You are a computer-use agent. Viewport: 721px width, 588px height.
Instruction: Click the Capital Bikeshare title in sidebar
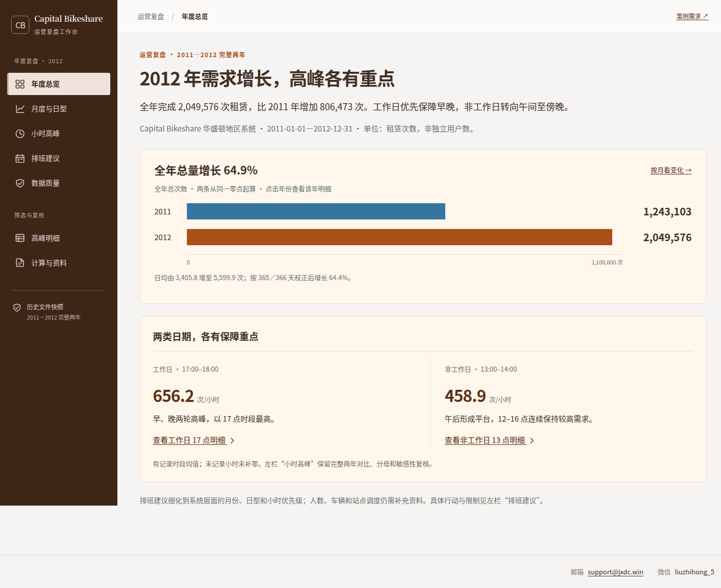click(x=68, y=19)
